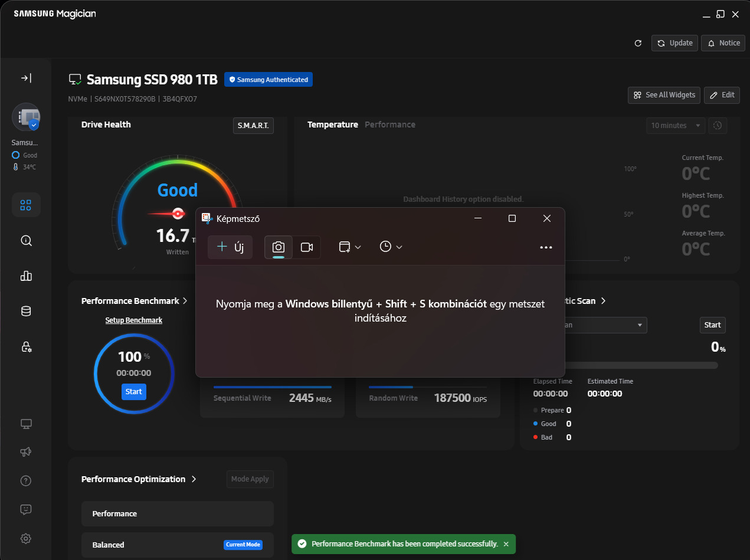Open the megaphone announcements icon in sidebar
The height and width of the screenshot is (560, 750).
(x=26, y=452)
